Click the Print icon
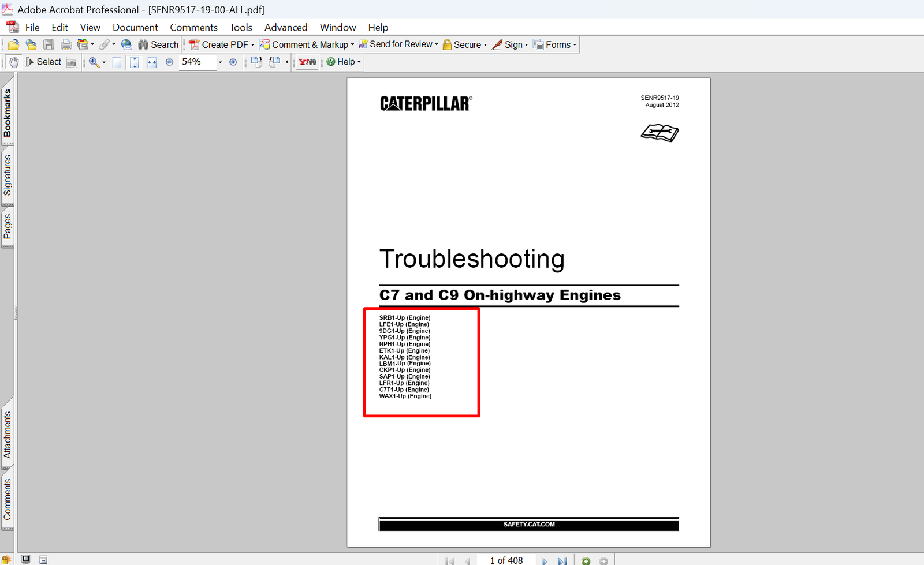This screenshot has width=924, height=565. pos(66,44)
